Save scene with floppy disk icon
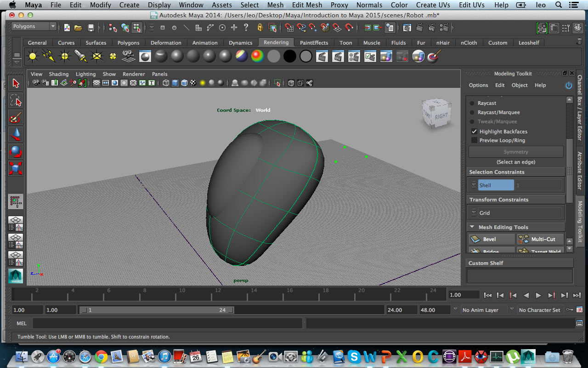Screen dimensions: 588x368 tap(91, 28)
